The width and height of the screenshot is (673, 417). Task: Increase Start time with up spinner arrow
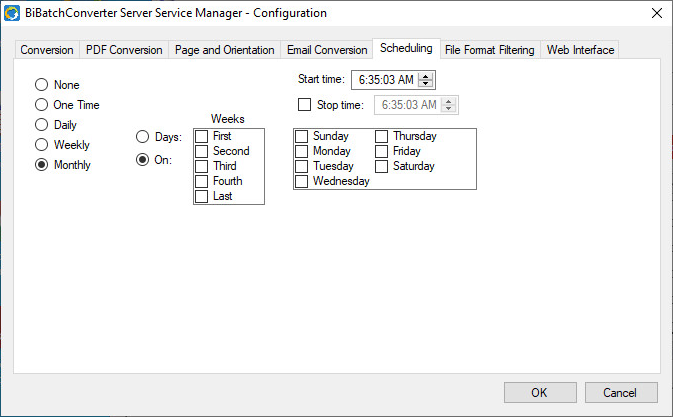426,76
